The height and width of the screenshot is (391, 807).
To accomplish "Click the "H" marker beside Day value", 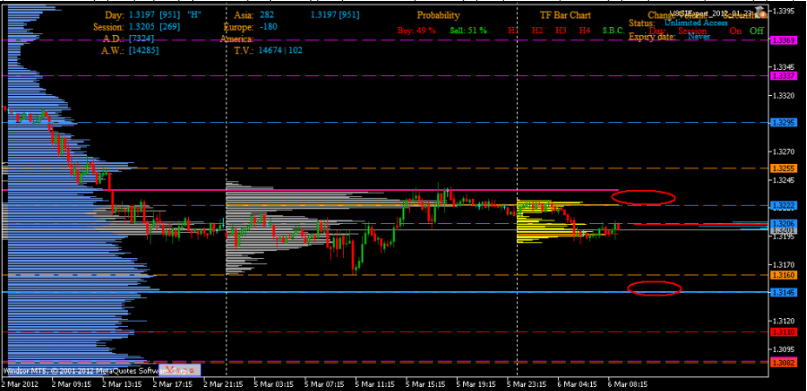I will click(193, 15).
